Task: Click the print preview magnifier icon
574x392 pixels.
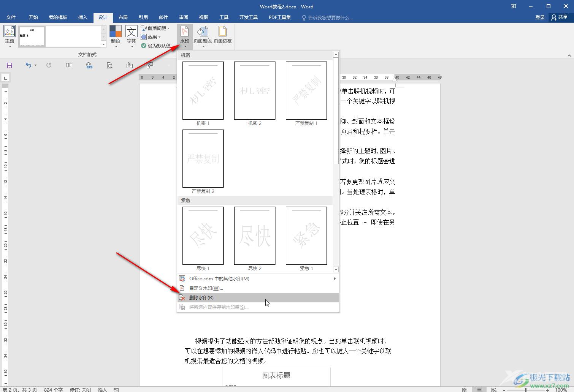Action: (x=109, y=65)
